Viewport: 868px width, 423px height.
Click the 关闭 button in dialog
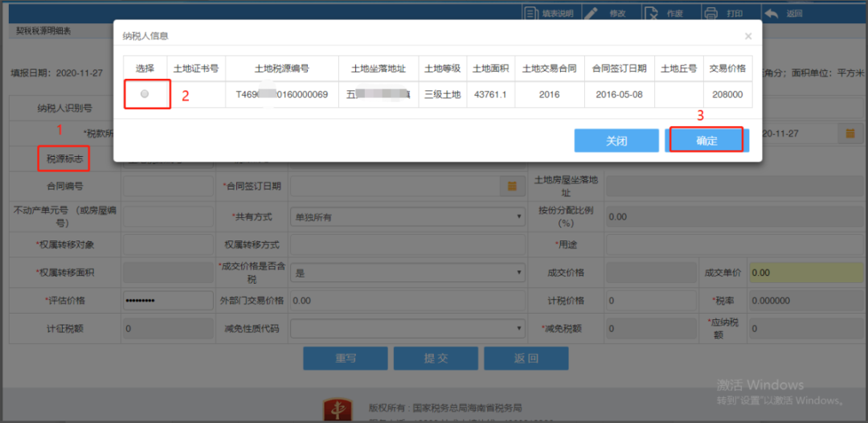click(x=616, y=141)
